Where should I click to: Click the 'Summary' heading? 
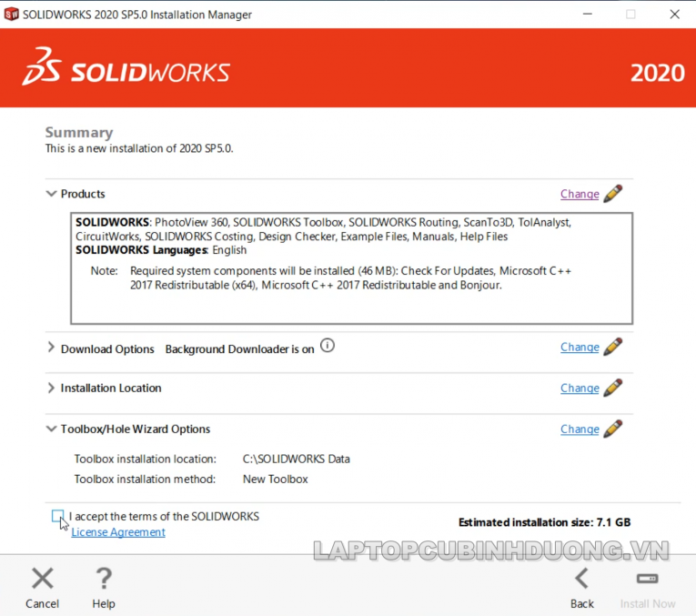coord(79,132)
